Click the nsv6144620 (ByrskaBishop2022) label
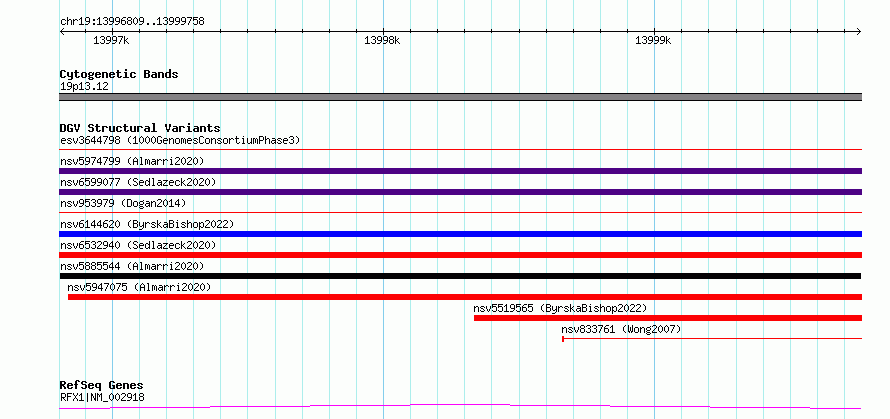The width and height of the screenshot is (890, 419). [x=147, y=224]
